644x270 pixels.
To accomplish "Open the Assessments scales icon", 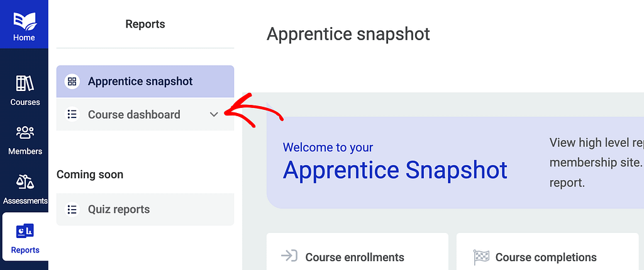I will click(x=25, y=181).
